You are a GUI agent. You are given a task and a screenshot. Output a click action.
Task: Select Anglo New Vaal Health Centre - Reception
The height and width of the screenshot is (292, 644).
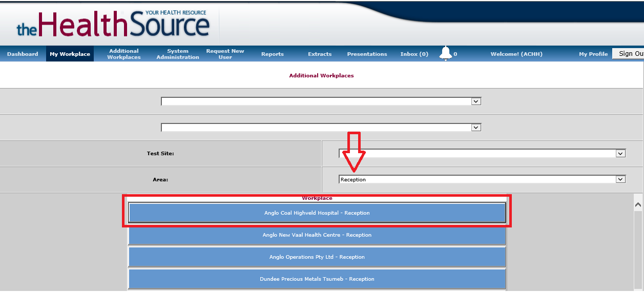[317, 235]
